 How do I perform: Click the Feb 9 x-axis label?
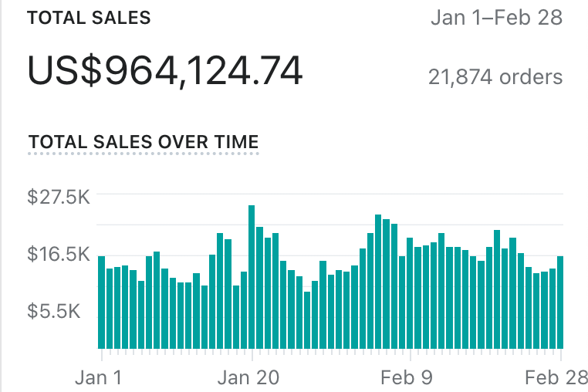click(x=411, y=378)
